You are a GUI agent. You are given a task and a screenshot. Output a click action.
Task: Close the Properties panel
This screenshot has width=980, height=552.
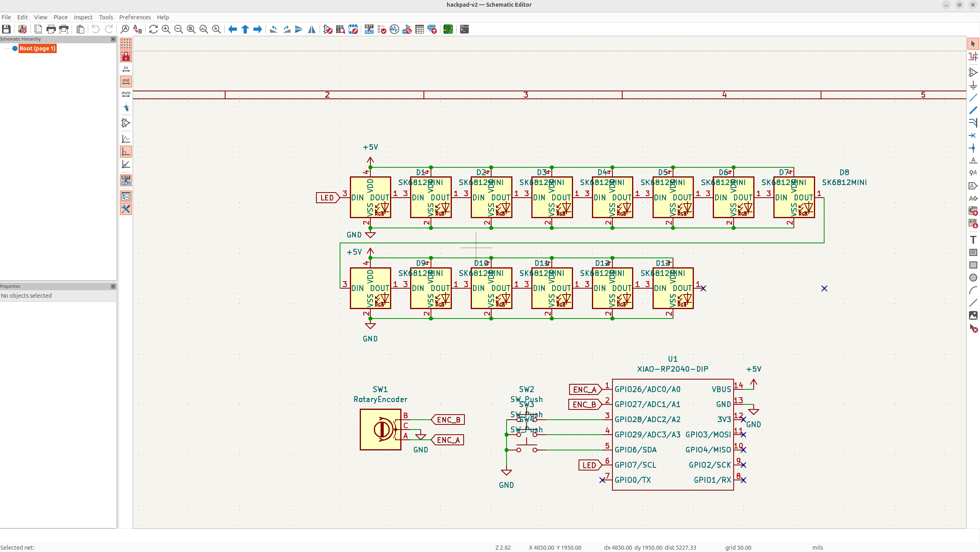coord(113,286)
